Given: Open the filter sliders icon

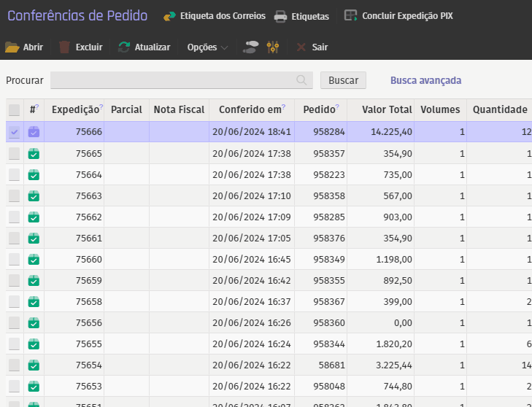Looking at the screenshot, I should point(273,47).
